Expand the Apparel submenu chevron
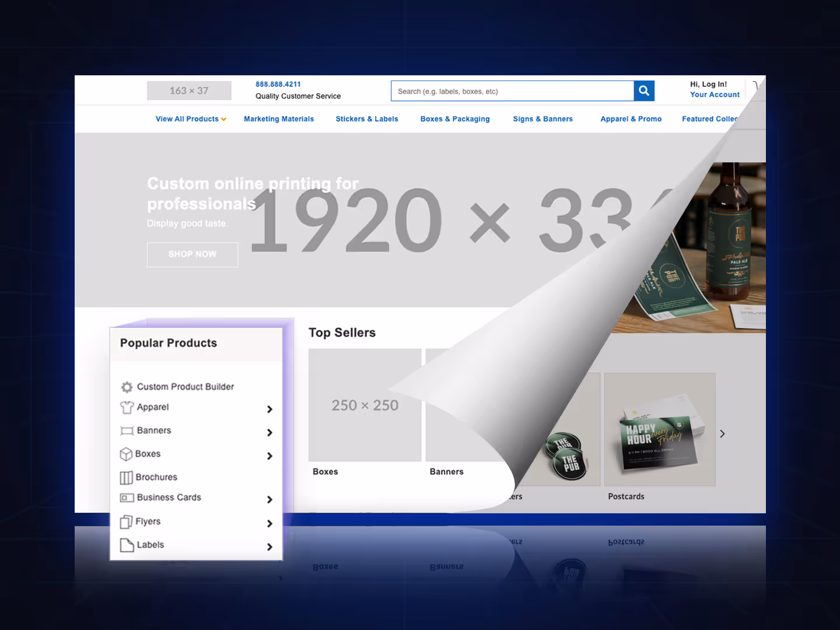Image resolution: width=840 pixels, height=630 pixels. point(269,409)
